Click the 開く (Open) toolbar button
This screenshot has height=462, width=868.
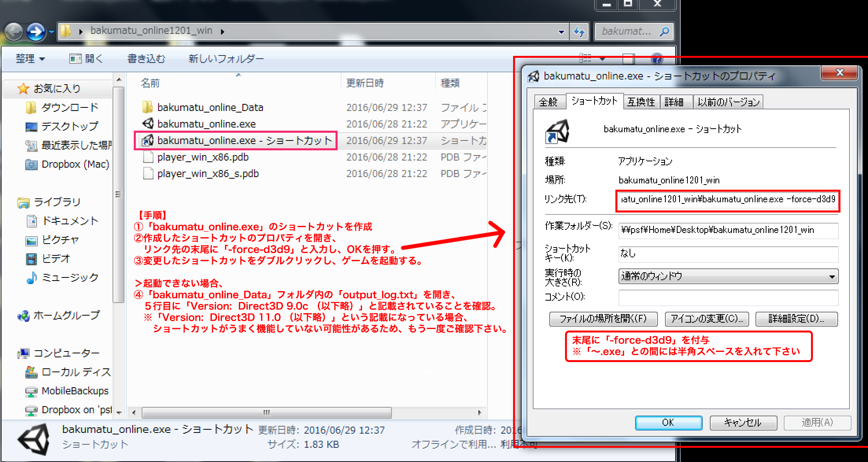(x=86, y=59)
